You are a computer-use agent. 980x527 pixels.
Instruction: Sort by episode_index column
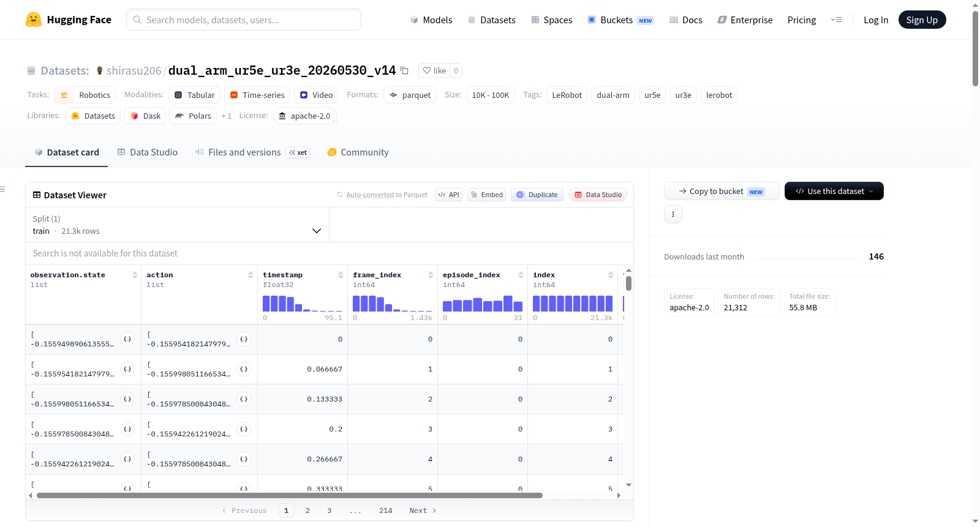[521, 275]
